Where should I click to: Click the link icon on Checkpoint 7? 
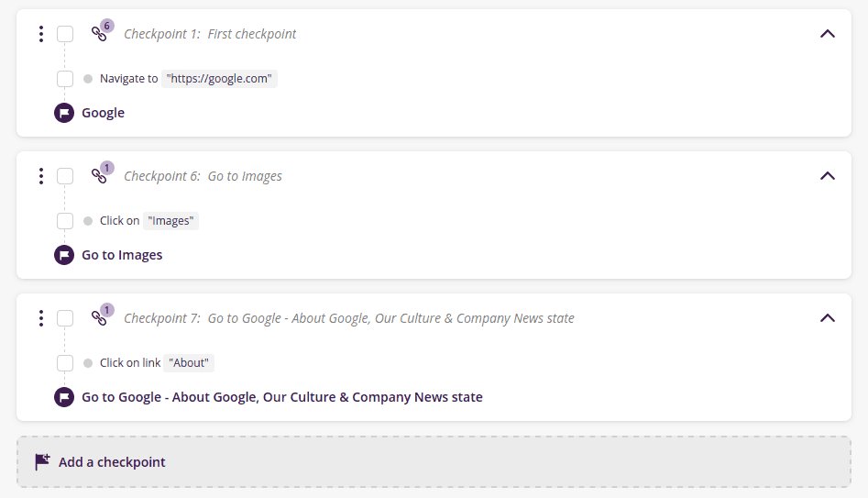(x=99, y=318)
